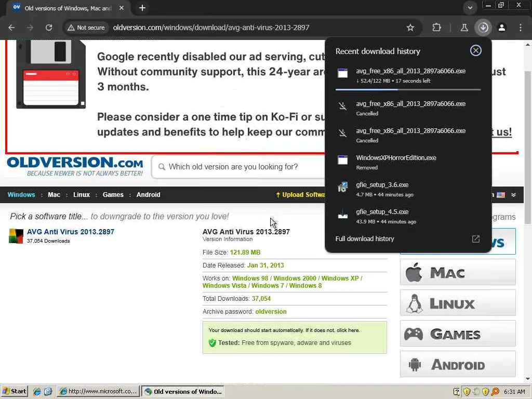The image size is (532, 399).
Task: Click the US flag language icon
Action: [x=501, y=195]
